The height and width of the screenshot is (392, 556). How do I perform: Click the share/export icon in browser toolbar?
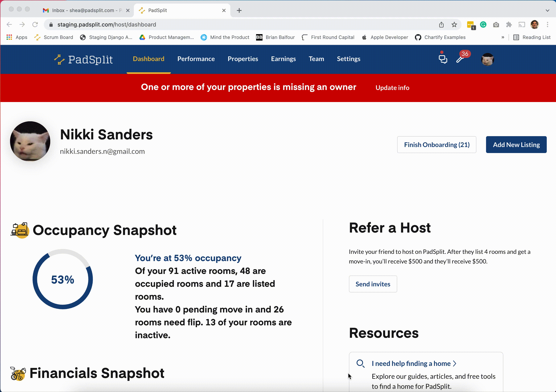[x=441, y=24]
